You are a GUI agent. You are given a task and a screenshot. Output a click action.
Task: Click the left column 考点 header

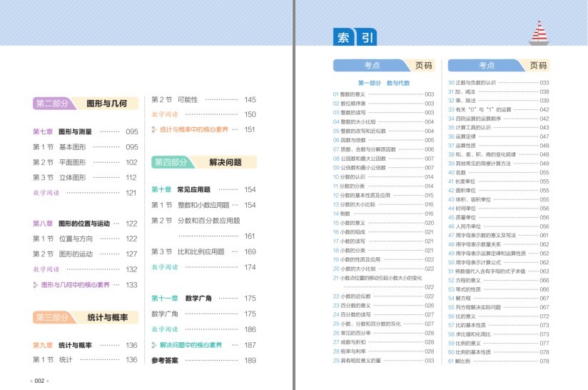point(372,65)
